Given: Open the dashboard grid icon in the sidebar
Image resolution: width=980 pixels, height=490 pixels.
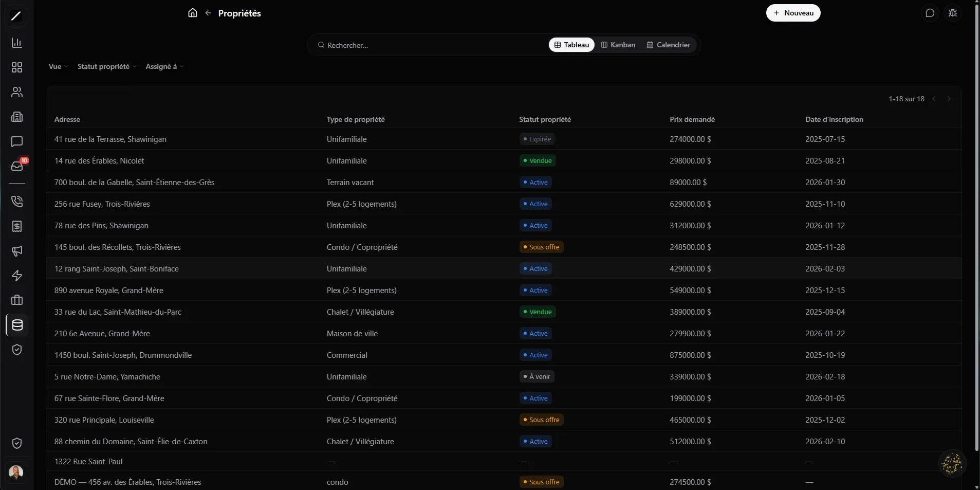Looking at the screenshot, I should coord(17,67).
